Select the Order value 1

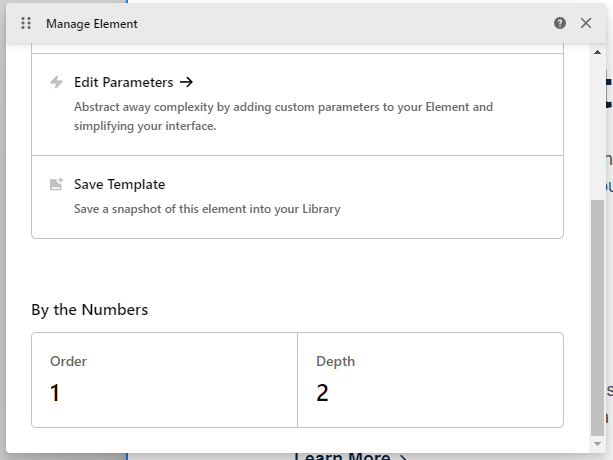pyautogui.click(x=55, y=393)
